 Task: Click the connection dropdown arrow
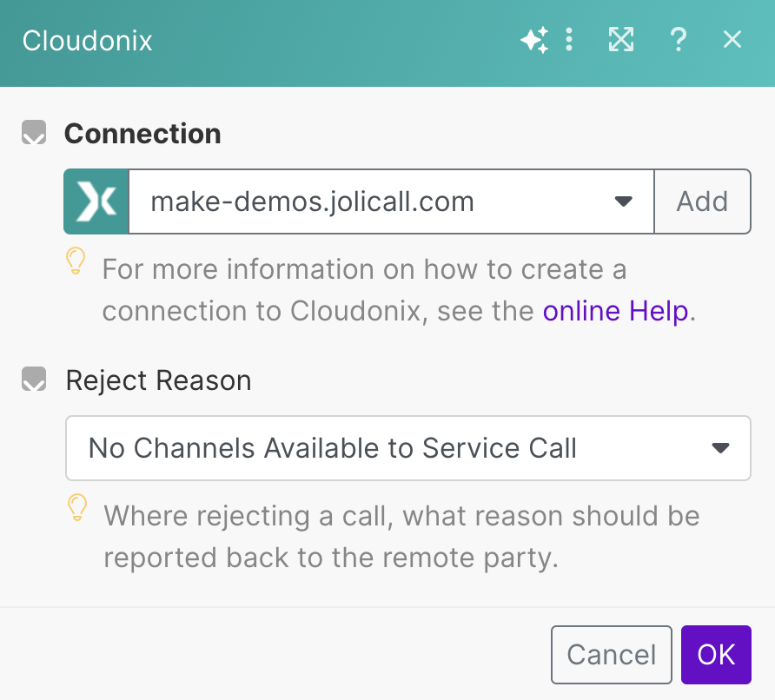tap(623, 202)
